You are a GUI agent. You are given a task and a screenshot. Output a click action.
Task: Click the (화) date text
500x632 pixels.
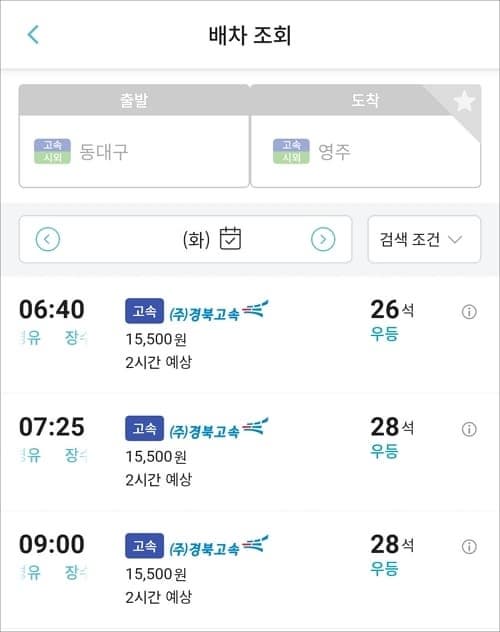tap(196, 239)
